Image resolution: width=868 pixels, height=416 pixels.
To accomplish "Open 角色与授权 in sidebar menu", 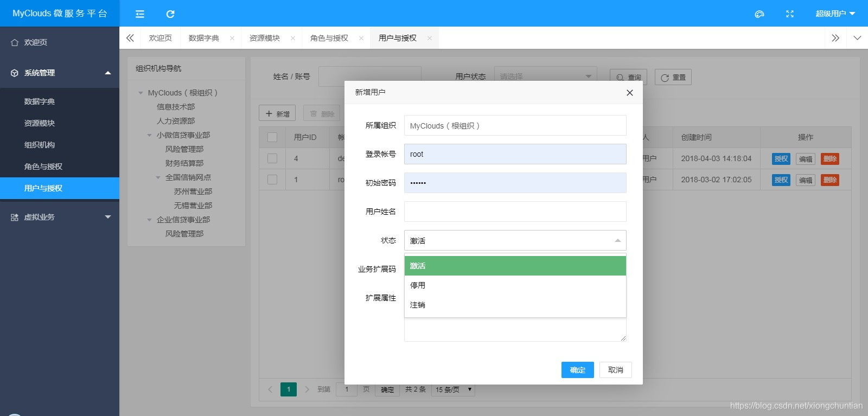I will point(60,167).
